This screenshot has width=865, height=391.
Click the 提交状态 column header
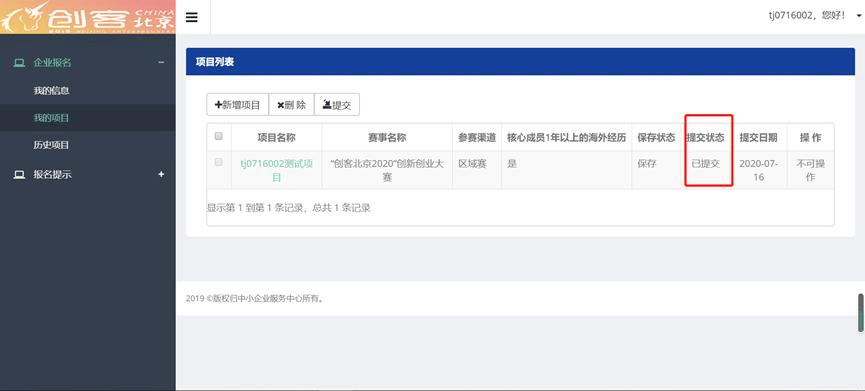click(x=705, y=138)
